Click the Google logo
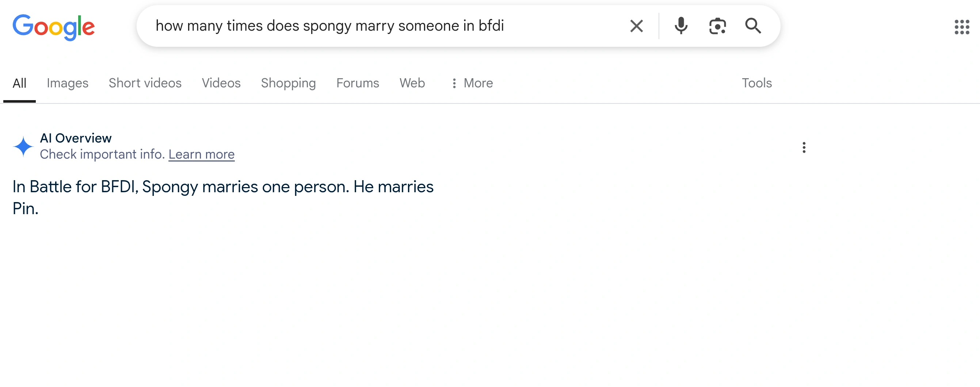 tap(54, 27)
